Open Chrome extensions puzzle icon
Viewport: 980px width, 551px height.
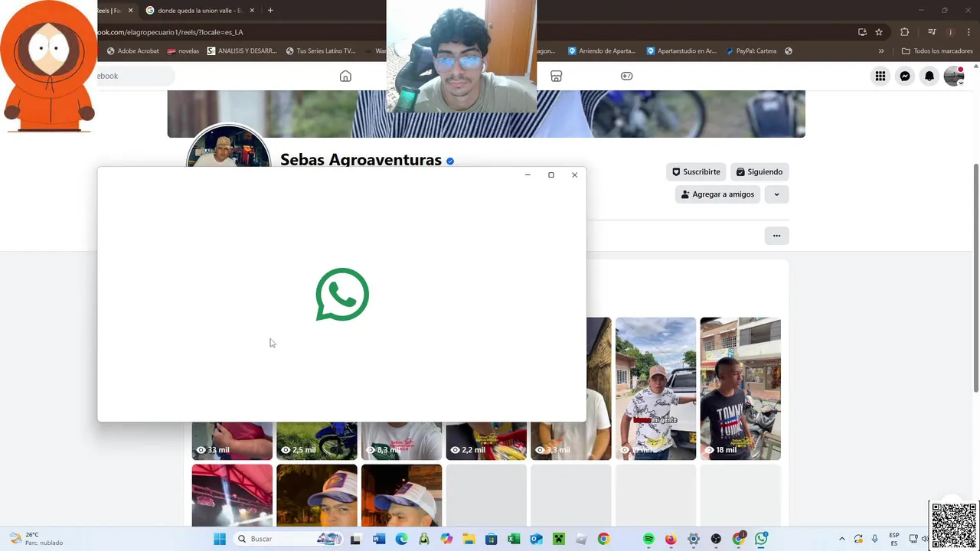pyautogui.click(x=904, y=32)
